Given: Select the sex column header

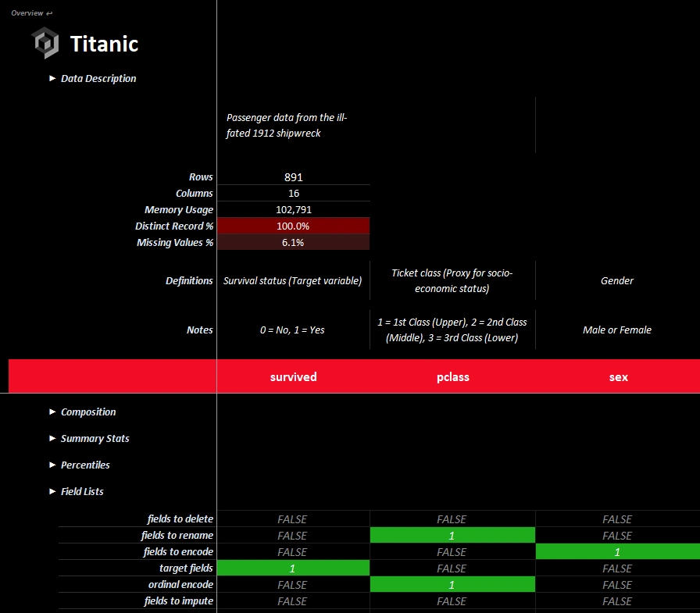Looking at the screenshot, I should coord(618,377).
